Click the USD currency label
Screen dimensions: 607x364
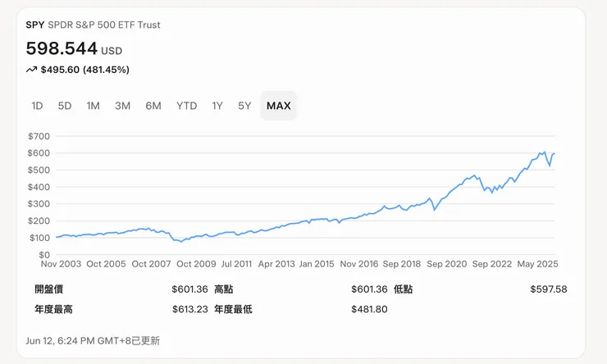[x=112, y=51]
